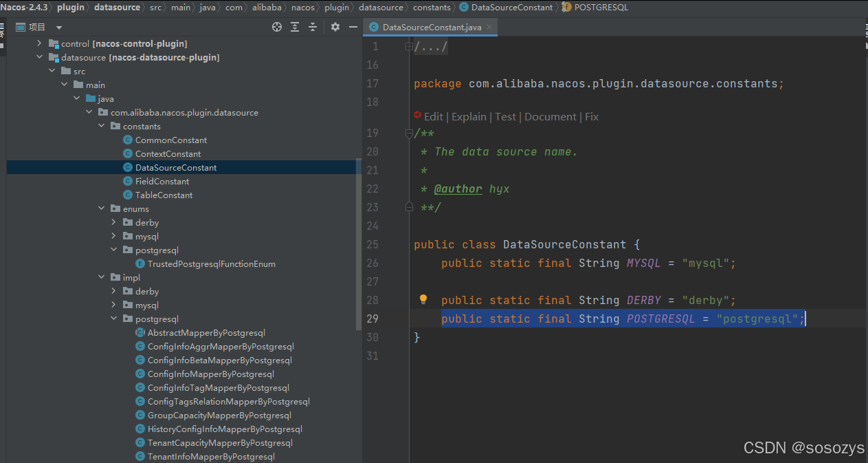Select ConfigInfoMapperByPostgresql in the tree
Screen dimensions: 868x463
point(211,374)
